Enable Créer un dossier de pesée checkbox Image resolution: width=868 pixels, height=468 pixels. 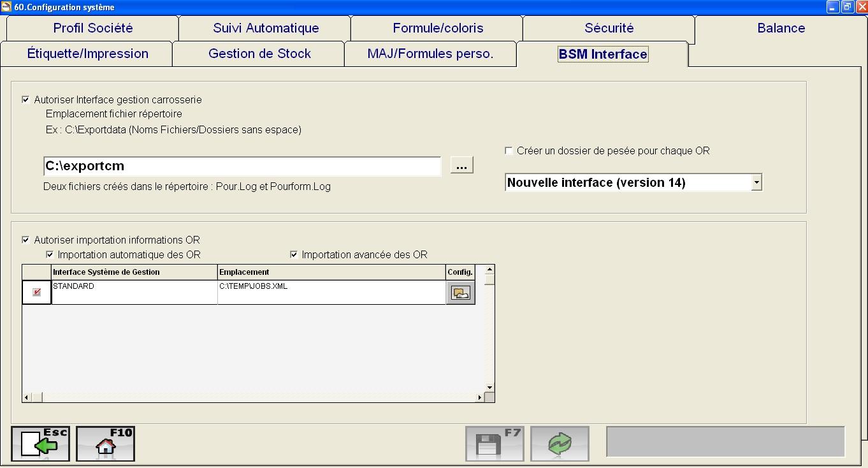click(x=509, y=150)
